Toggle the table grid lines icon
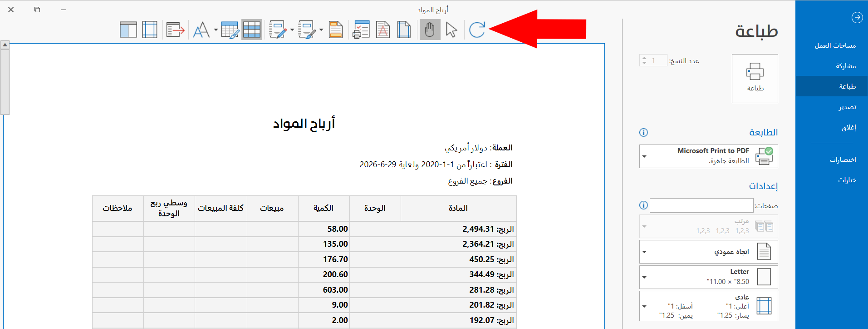Screen dimensions: 868x329 [252, 30]
